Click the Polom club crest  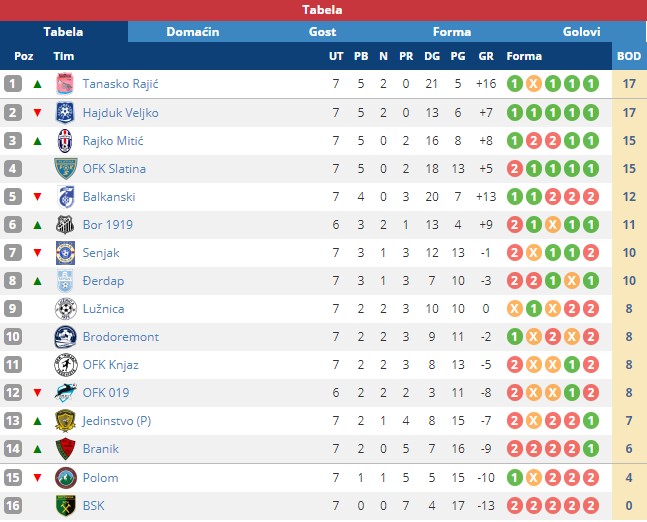pyautogui.click(x=65, y=478)
